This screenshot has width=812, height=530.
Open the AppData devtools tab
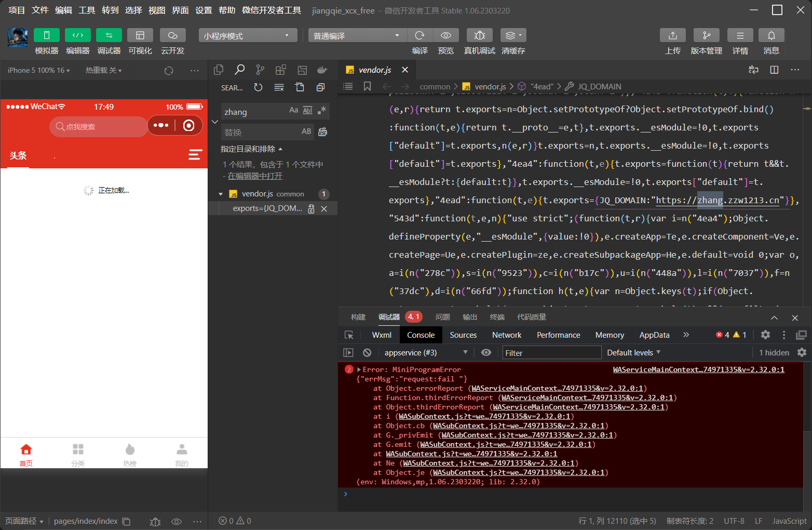[x=654, y=335]
